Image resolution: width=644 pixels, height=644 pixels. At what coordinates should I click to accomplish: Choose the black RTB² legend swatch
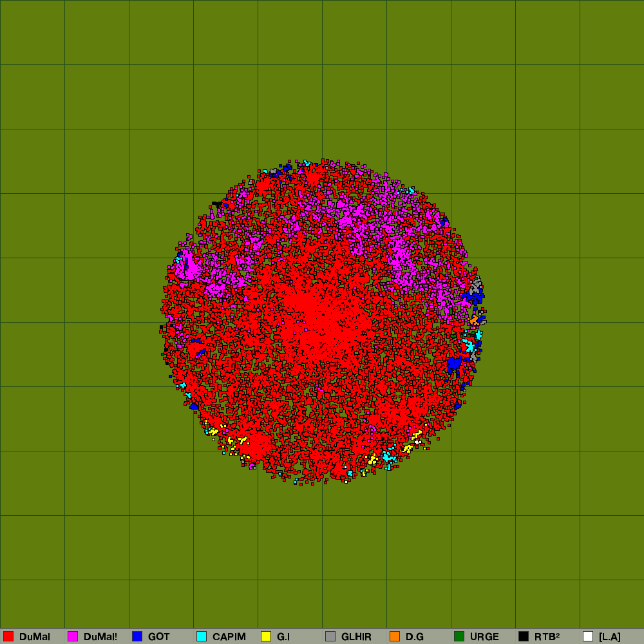pos(524,636)
